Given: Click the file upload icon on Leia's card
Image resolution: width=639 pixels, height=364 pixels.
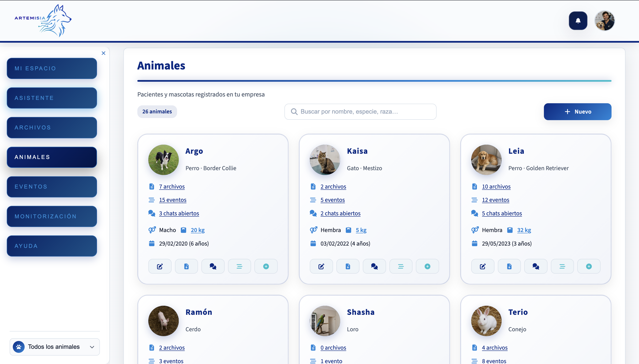Looking at the screenshot, I should click(x=509, y=266).
